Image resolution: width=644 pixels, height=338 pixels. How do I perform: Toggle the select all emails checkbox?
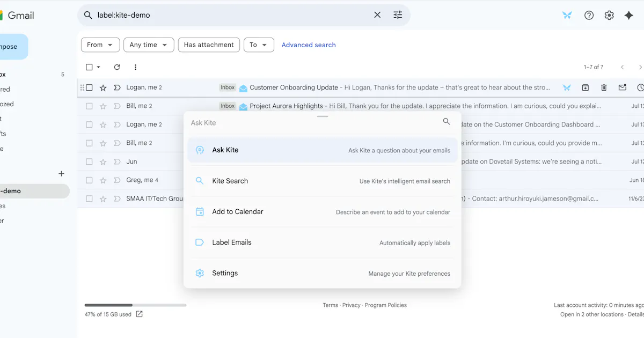click(89, 67)
